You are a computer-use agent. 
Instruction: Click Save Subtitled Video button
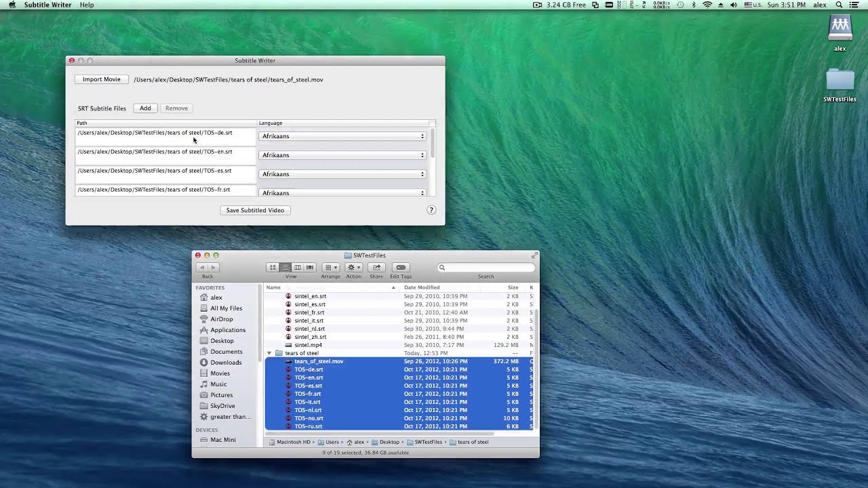click(255, 210)
